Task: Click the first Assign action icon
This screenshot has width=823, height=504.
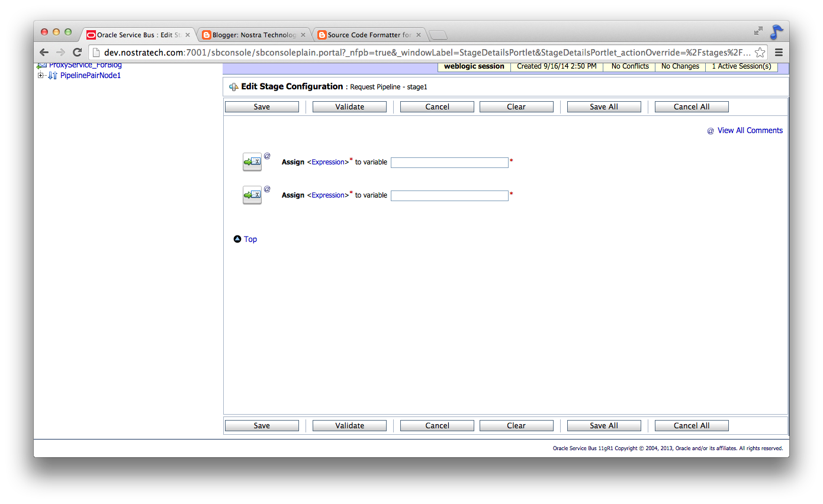Action: (252, 161)
